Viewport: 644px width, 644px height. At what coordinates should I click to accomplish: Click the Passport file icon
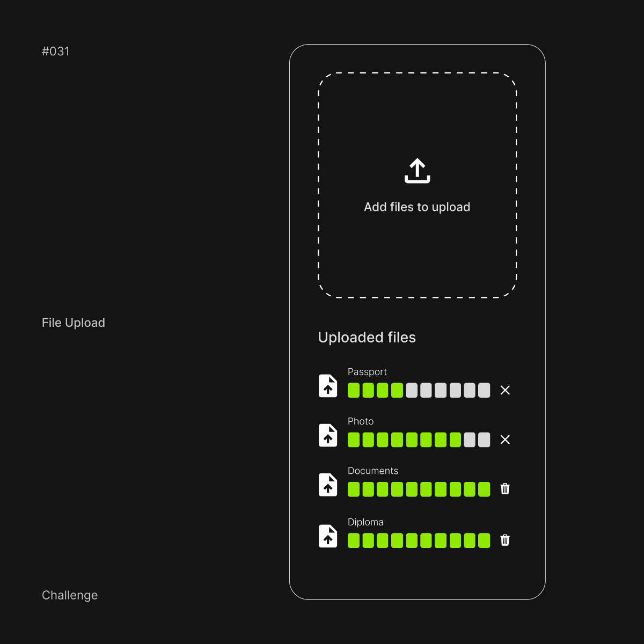tap(328, 386)
